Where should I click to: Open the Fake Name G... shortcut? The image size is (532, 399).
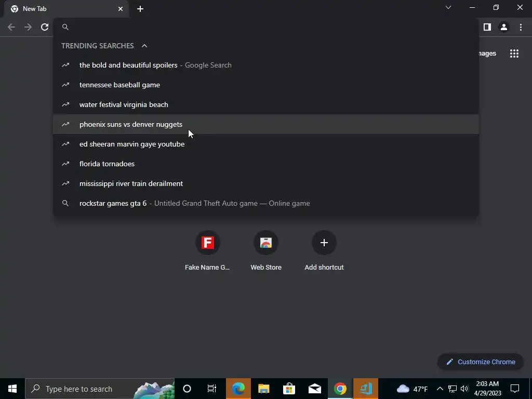click(x=207, y=250)
